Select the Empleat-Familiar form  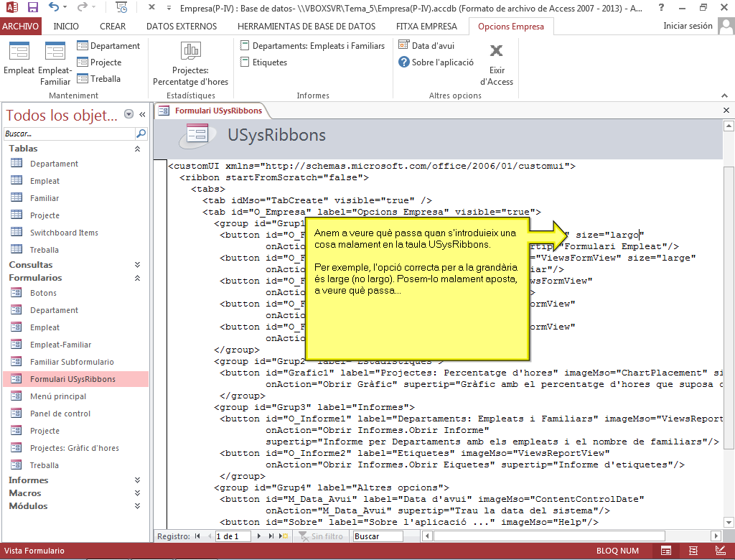(x=76, y=345)
